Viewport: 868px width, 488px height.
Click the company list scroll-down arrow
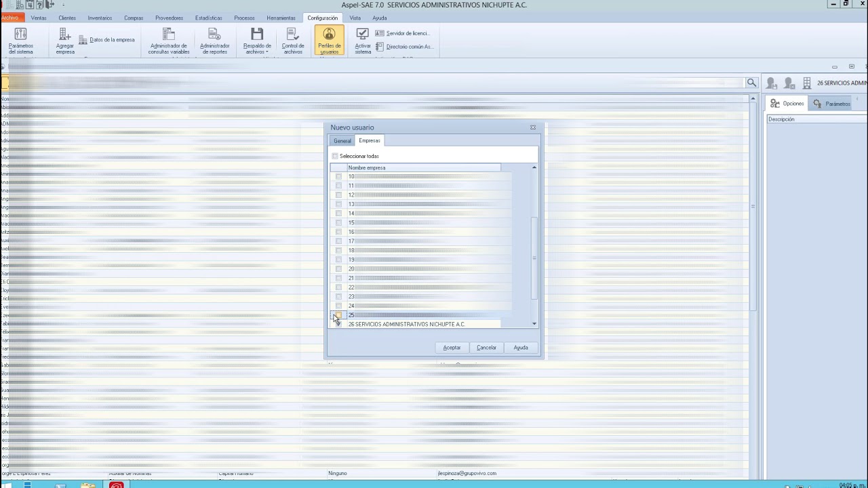(534, 324)
